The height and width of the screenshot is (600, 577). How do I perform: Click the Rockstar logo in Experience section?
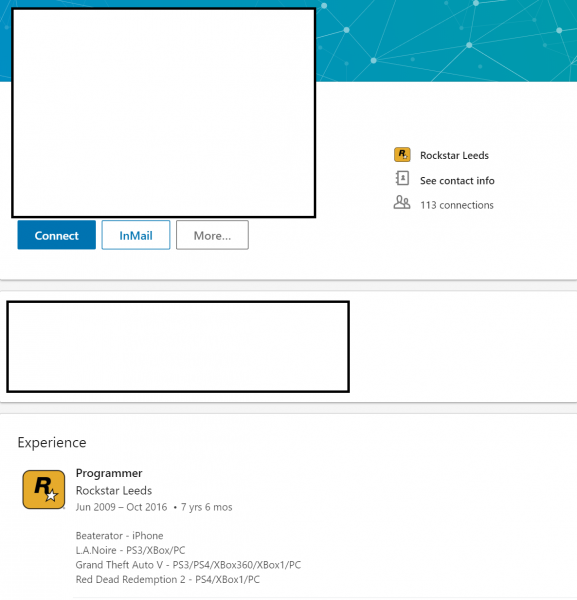pos(44,489)
